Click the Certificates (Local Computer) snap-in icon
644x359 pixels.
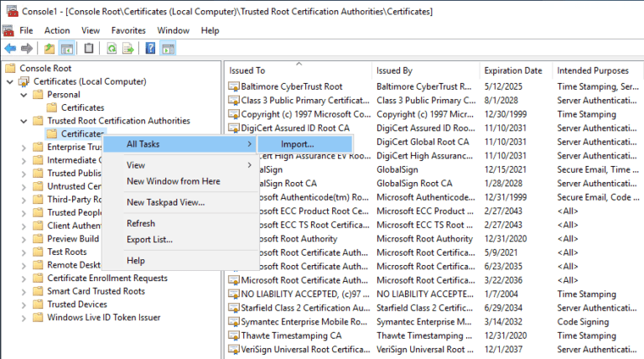coord(23,81)
